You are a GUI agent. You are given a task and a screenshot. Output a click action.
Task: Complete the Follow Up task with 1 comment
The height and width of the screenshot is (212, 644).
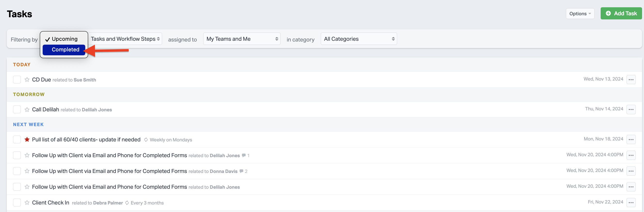pyautogui.click(x=17, y=155)
